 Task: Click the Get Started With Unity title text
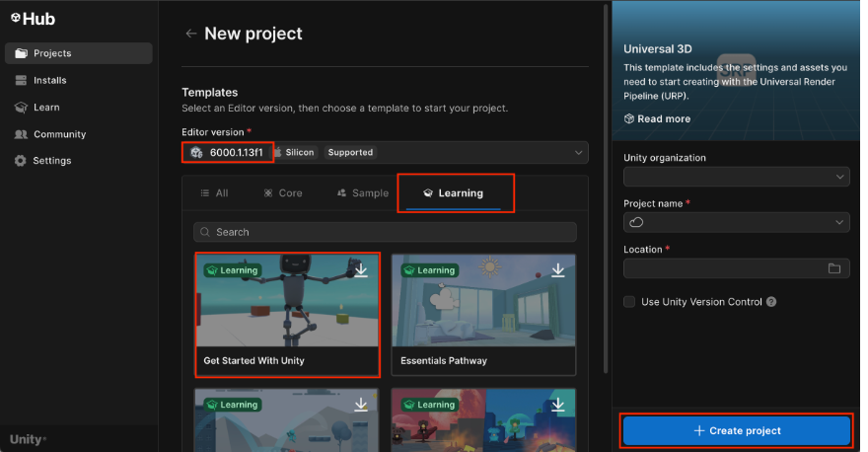point(254,360)
